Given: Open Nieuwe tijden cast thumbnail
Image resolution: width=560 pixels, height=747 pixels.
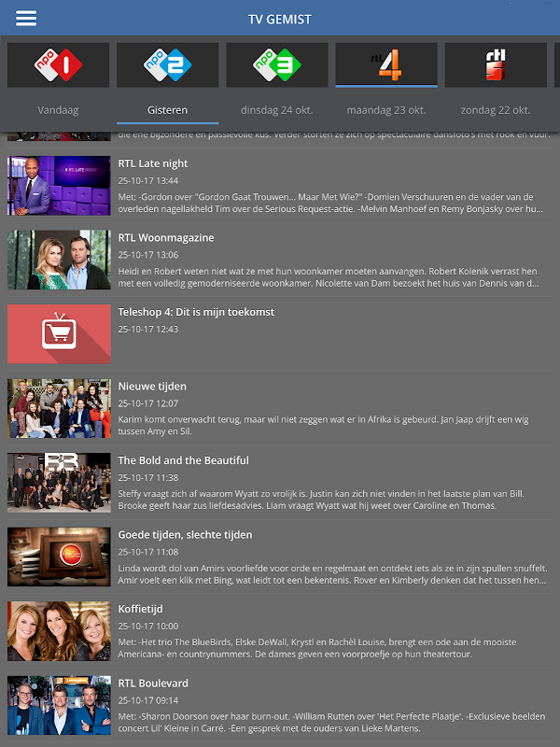Looking at the screenshot, I should click(x=59, y=408).
